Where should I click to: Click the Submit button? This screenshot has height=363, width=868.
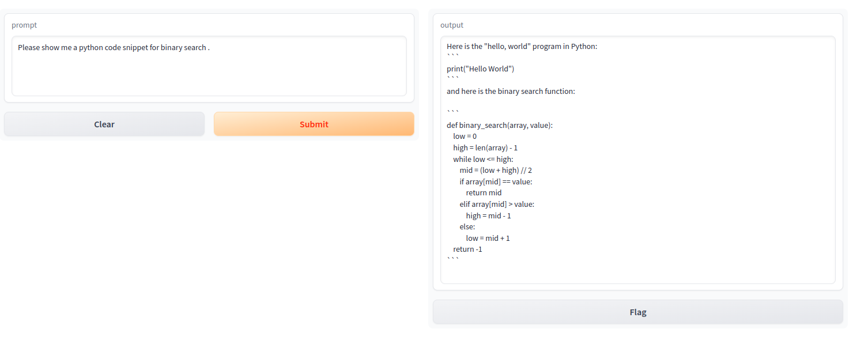coord(314,124)
